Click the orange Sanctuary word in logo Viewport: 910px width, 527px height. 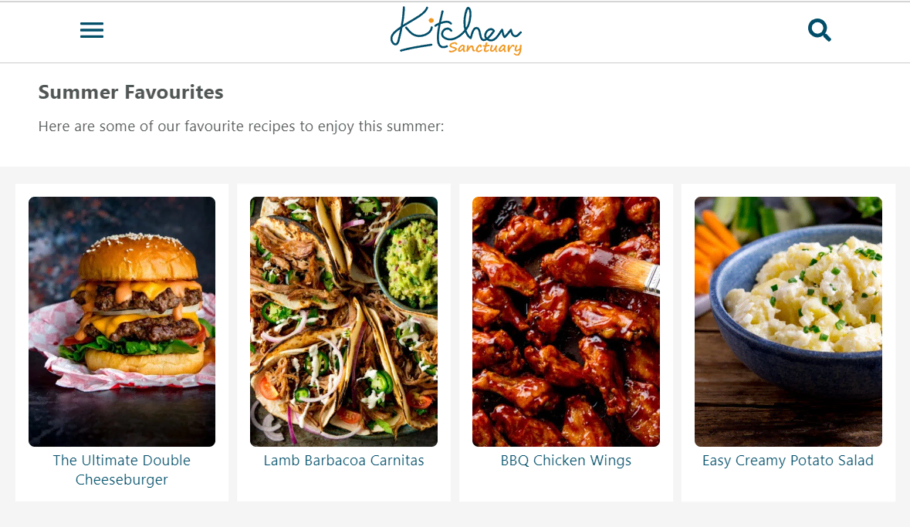click(485, 48)
